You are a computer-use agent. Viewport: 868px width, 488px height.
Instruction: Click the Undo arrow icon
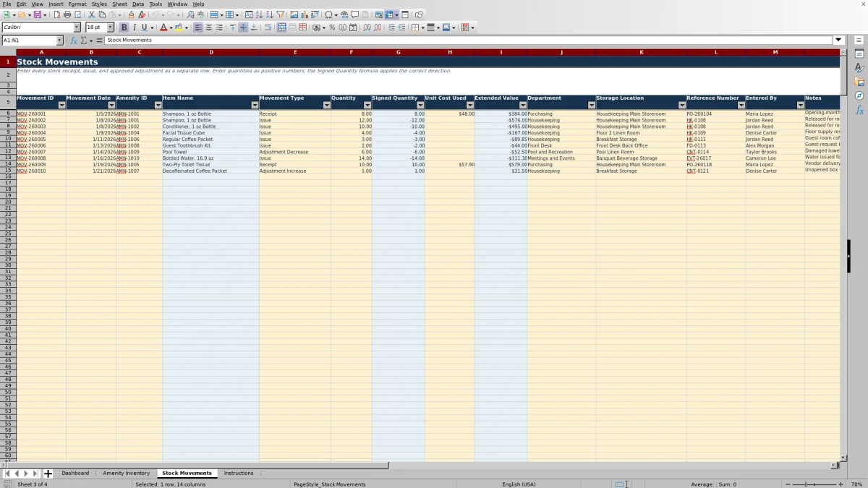(155, 14)
